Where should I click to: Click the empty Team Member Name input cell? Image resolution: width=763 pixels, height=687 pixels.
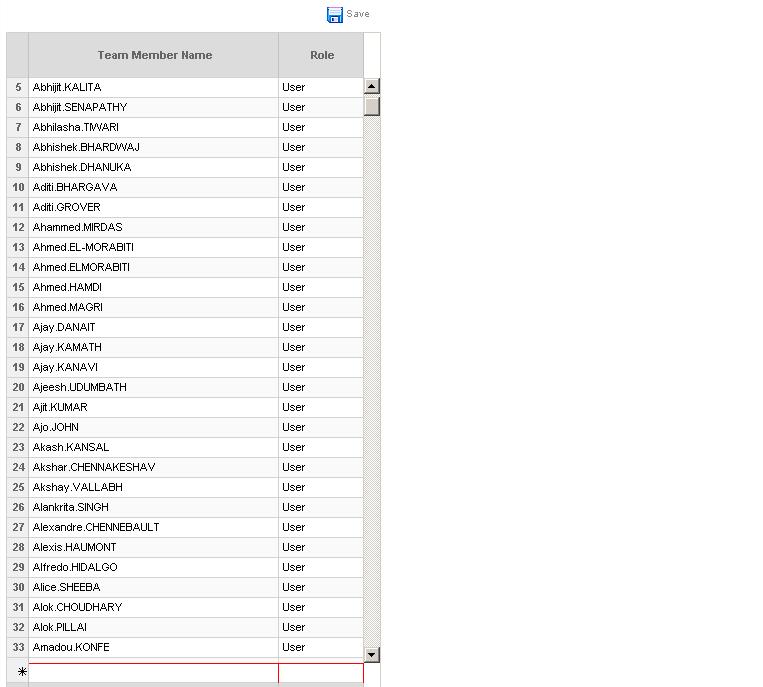[153, 672]
